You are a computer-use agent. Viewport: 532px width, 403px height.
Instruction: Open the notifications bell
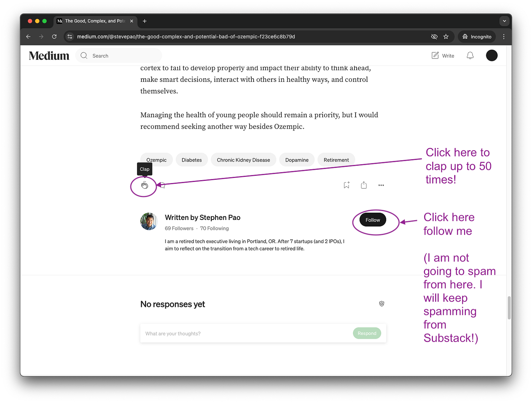click(x=470, y=56)
